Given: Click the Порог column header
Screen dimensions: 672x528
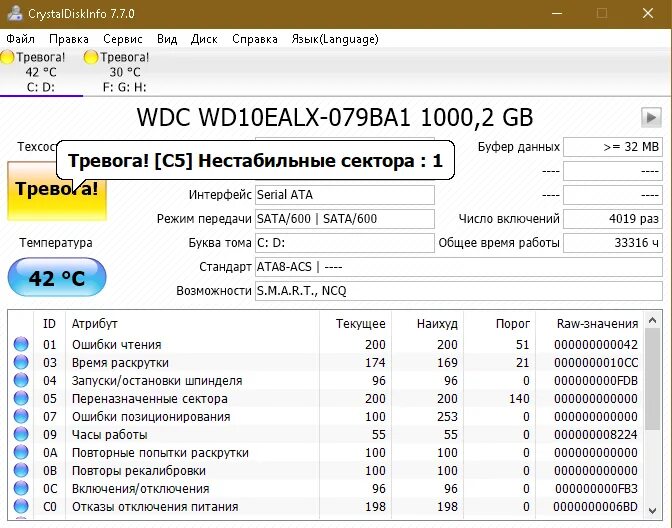Looking at the screenshot, I should coord(499,324).
